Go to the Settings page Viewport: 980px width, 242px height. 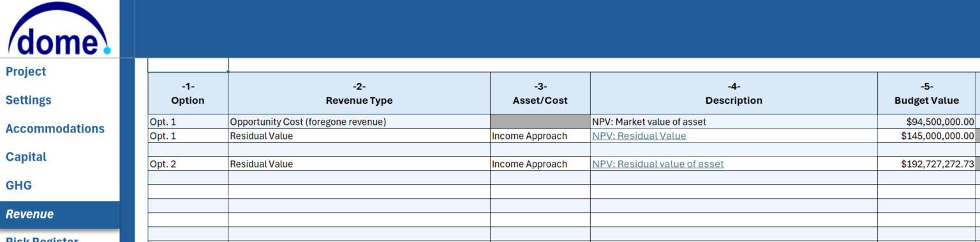point(29,100)
